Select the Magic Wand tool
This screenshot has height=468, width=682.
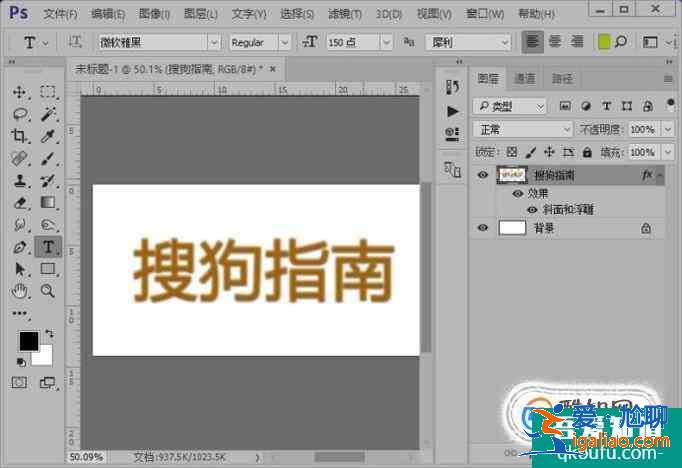(48, 114)
